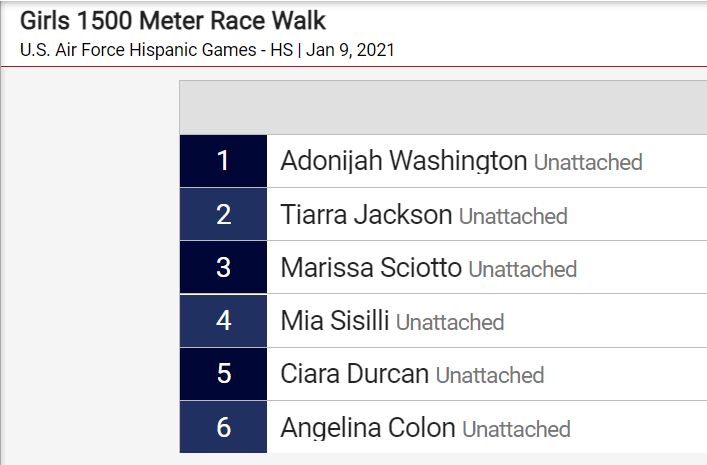
Task: Open Mia Sisilli's athlete profile
Action: (x=335, y=321)
